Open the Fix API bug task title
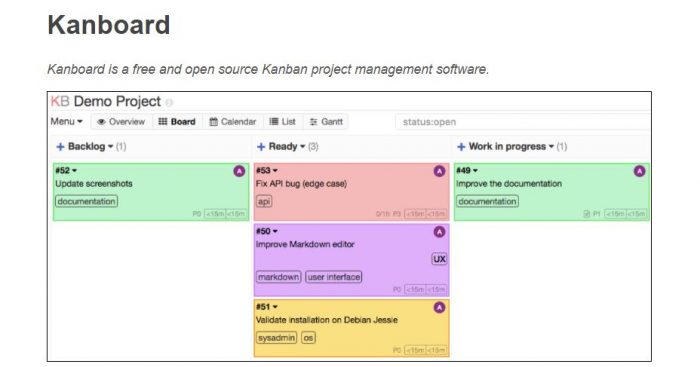 tap(301, 184)
